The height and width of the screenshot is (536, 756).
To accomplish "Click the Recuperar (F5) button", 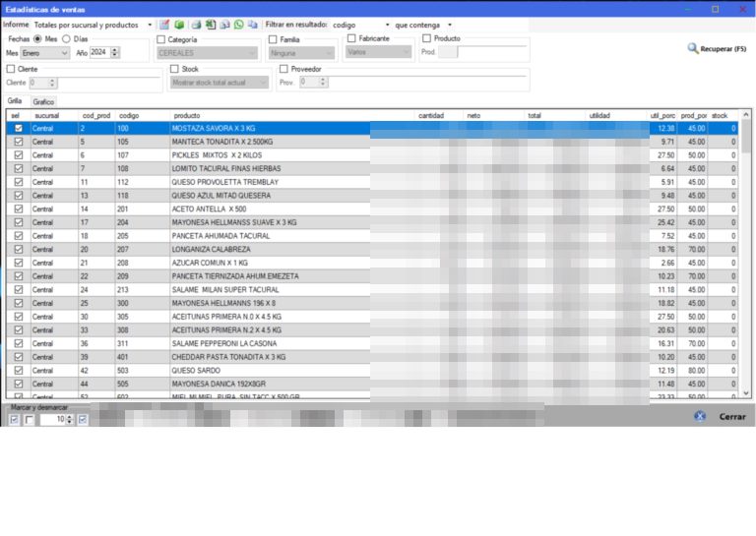I will point(717,48).
